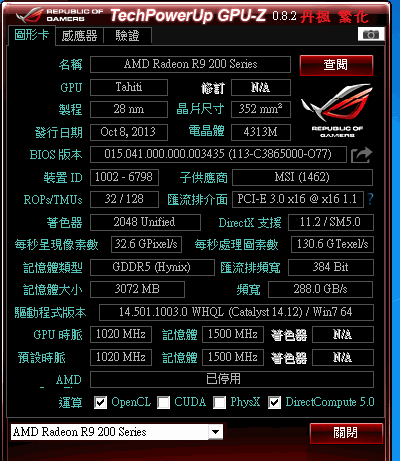Toggle the CUDA checkbox
The width and height of the screenshot is (400, 461).
tap(163, 403)
